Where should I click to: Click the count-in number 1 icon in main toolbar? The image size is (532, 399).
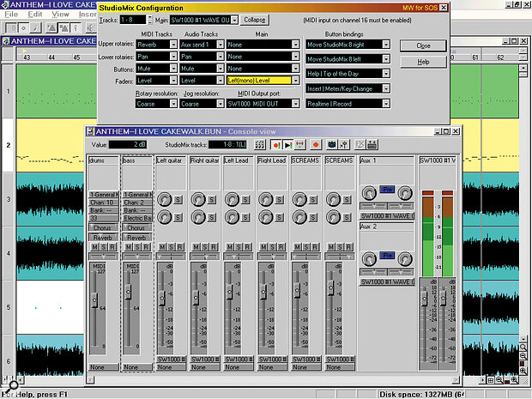(x=76, y=28)
